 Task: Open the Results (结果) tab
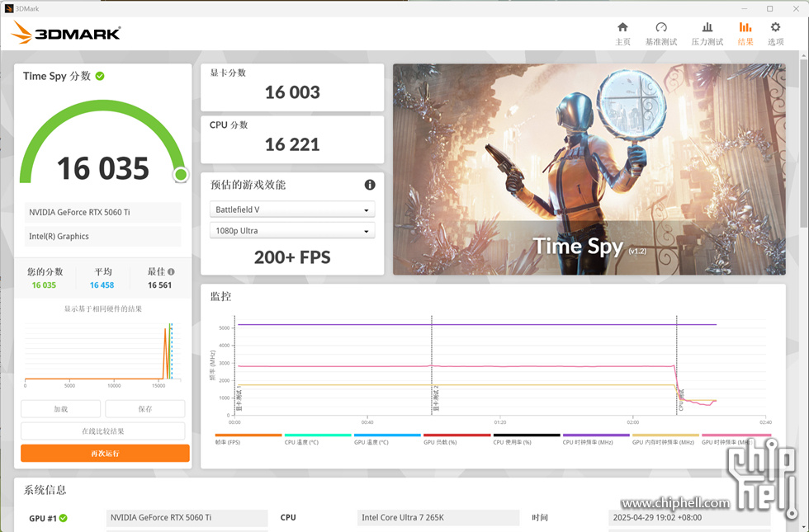745,34
